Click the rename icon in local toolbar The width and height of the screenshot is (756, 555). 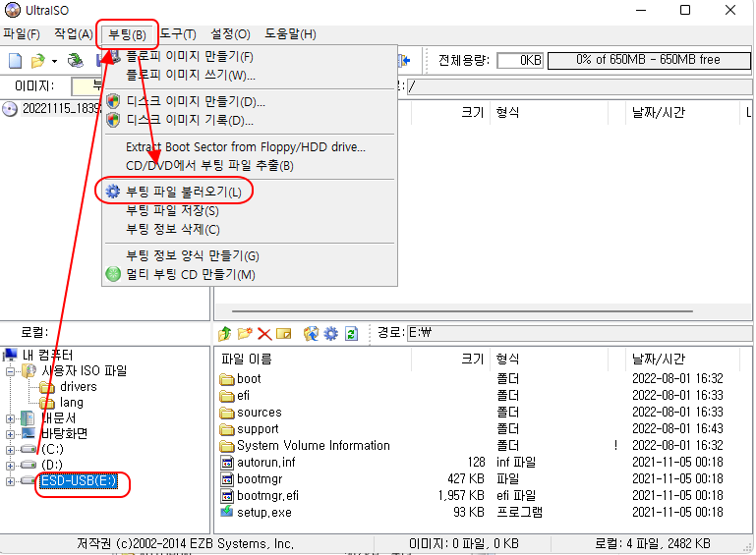[x=283, y=334]
